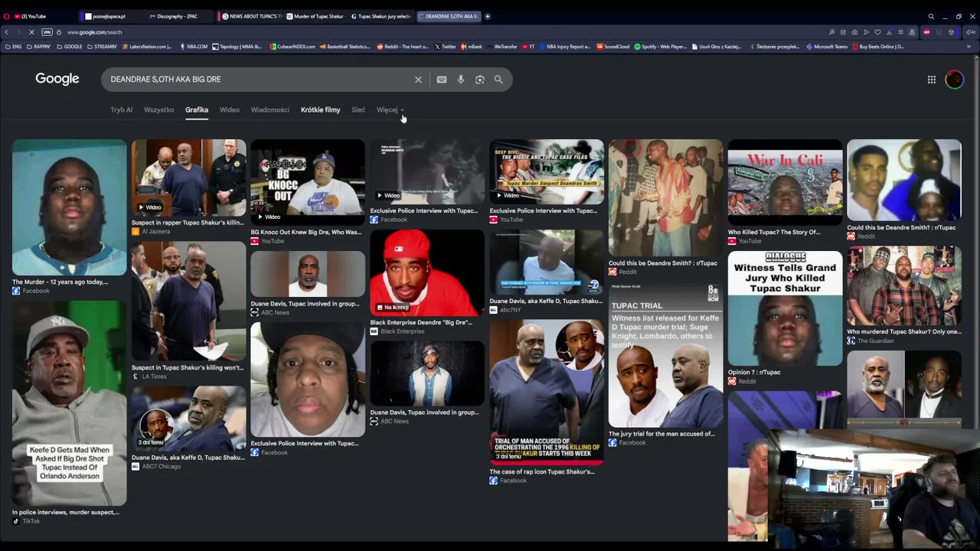Image resolution: width=980 pixels, height=551 pixels.
Task: Open the SoundCloud bookmark
Action: point(613,47)
